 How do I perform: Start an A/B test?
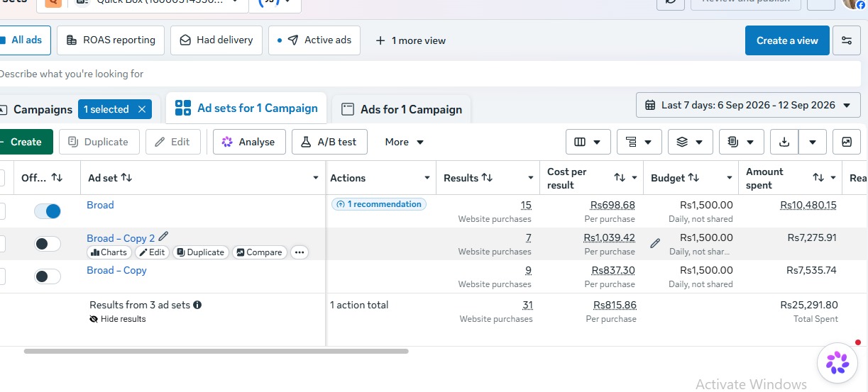point(329,142)
